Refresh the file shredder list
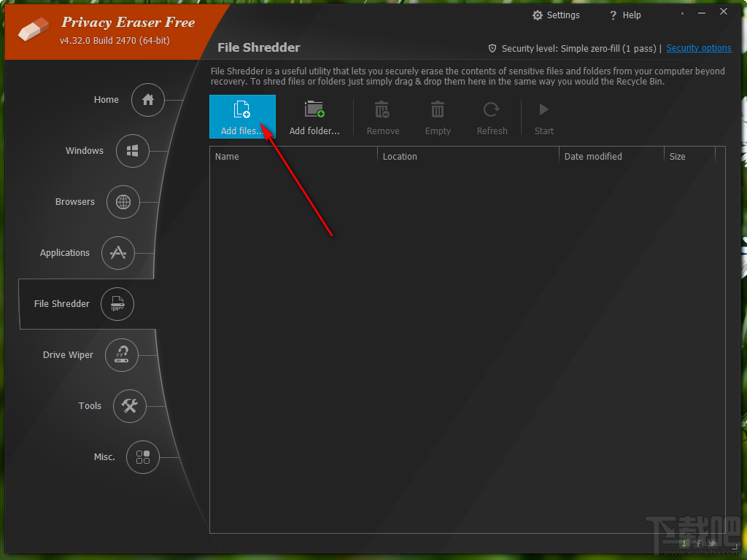Image resolution: width=747 pixels, height=560 pixels. pos(492,116)
